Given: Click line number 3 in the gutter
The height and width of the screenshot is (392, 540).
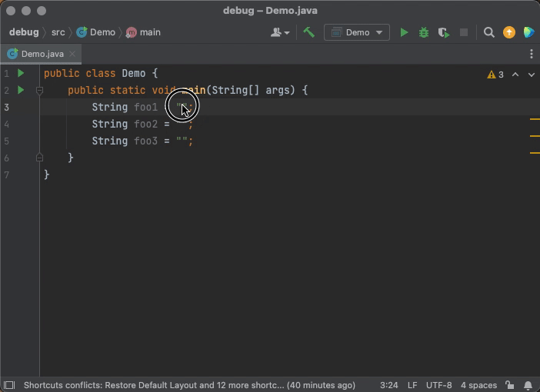Looking at the screenshot, I should click(7, 108).
